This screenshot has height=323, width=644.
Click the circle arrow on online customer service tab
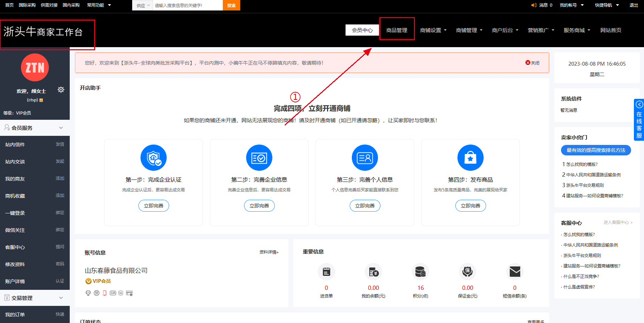pos(639,104)
